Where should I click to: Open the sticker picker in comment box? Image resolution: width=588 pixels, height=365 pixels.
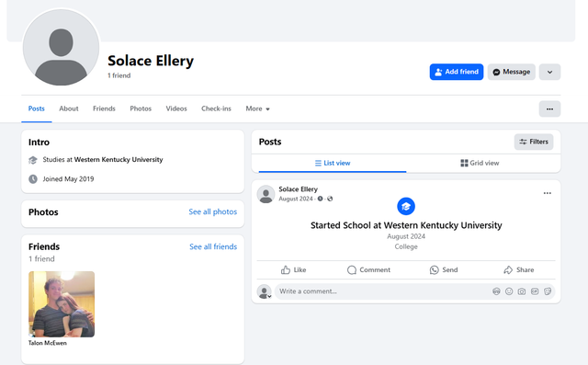(x=548, y=291)
